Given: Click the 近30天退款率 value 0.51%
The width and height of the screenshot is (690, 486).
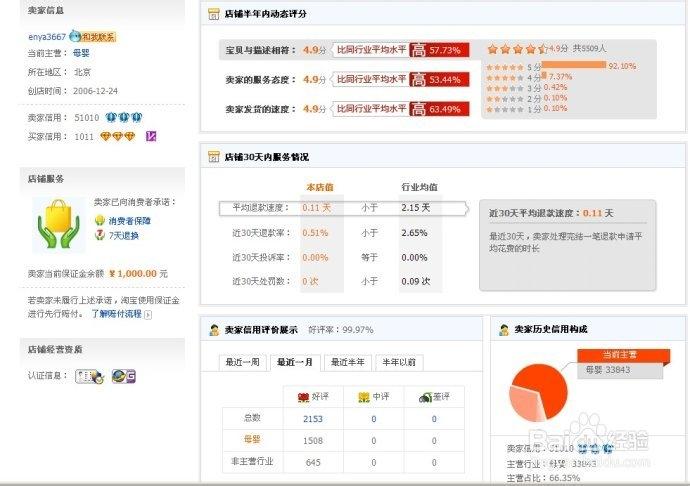Looking at the screenshot, I should [315, 233].
